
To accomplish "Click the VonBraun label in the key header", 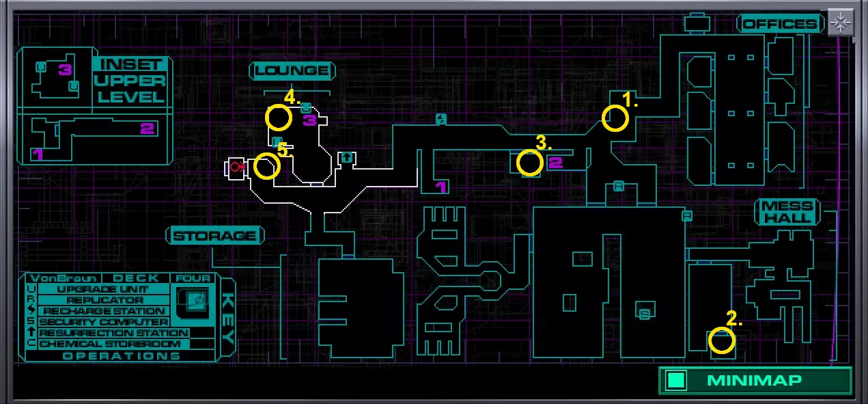I will [x=62, y=278].
